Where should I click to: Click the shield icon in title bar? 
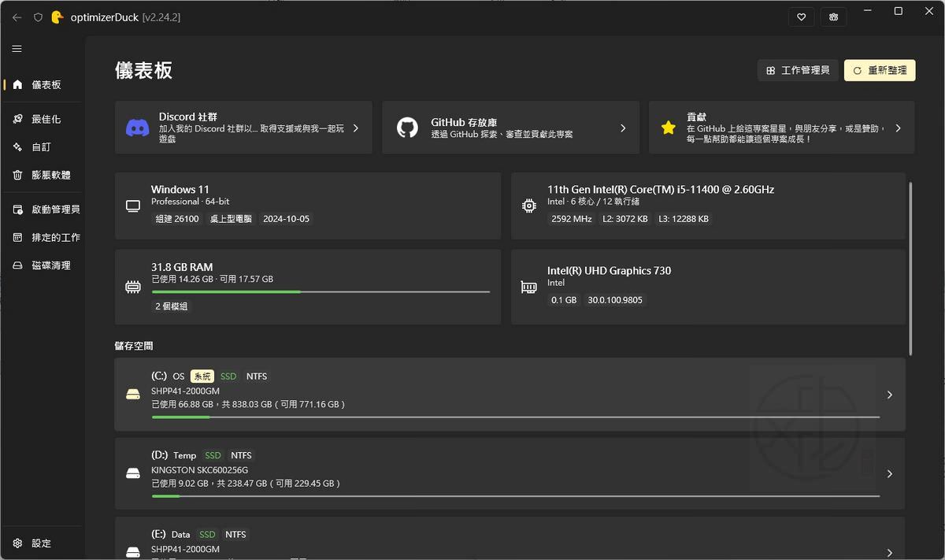point(38,17)
